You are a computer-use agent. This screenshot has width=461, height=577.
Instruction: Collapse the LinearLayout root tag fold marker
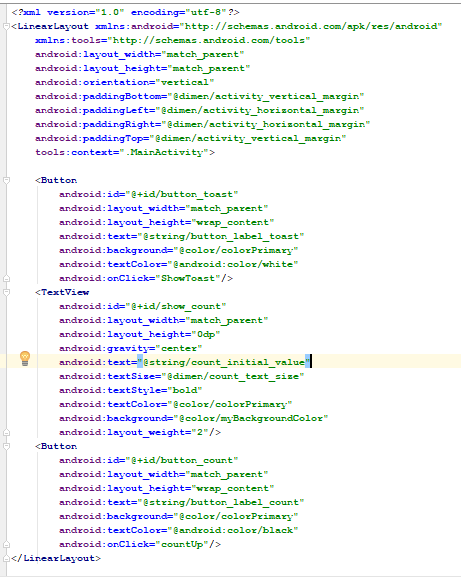(x=6, y=26)
